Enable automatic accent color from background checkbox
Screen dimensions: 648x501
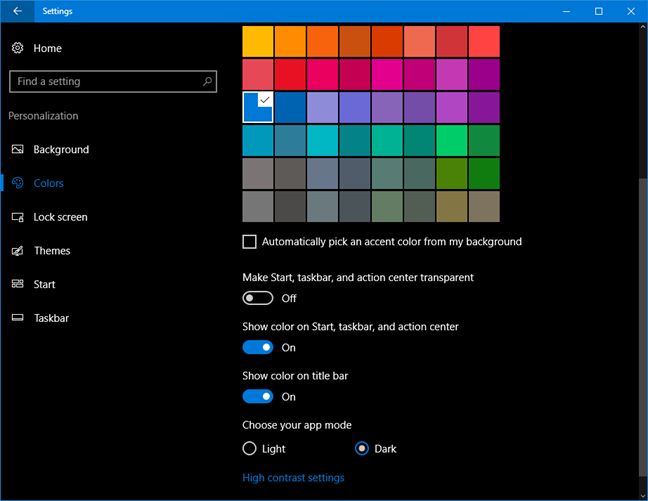pyautogui.click(x=249, y=242)
